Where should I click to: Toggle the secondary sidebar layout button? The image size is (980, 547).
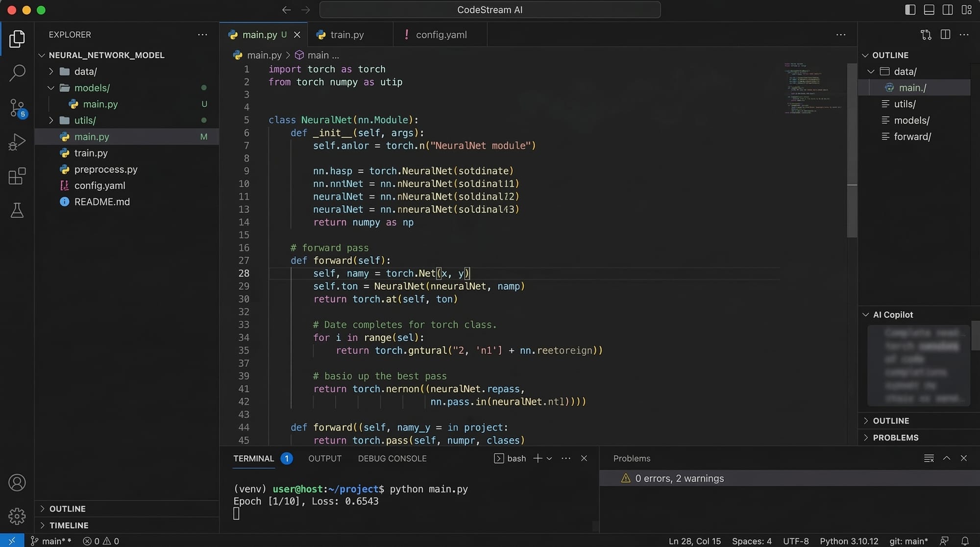click(x=947, y=10)
